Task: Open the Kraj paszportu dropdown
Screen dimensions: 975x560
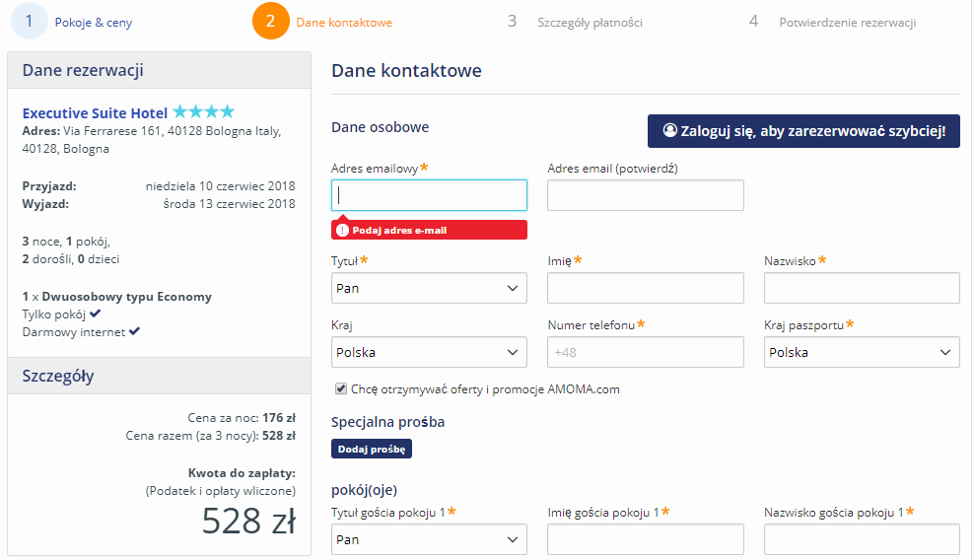Action: pyautogui.click(x=862, y=352)
